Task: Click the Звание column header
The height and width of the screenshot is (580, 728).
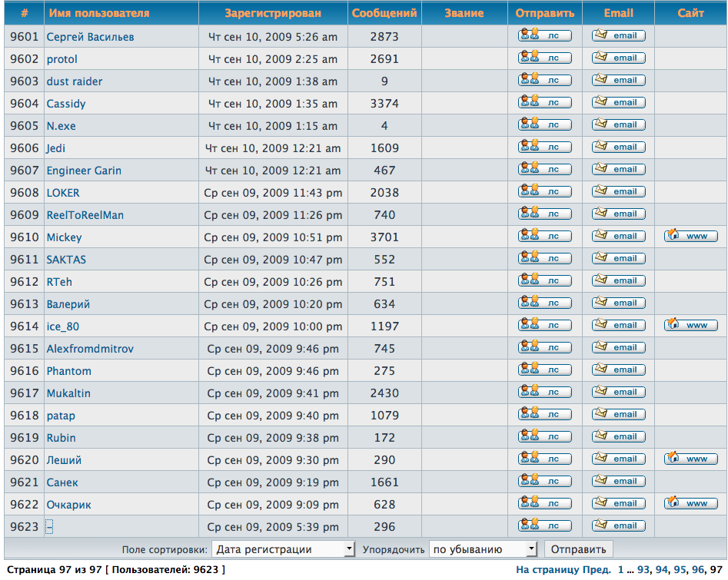Action: click(464, 13)
